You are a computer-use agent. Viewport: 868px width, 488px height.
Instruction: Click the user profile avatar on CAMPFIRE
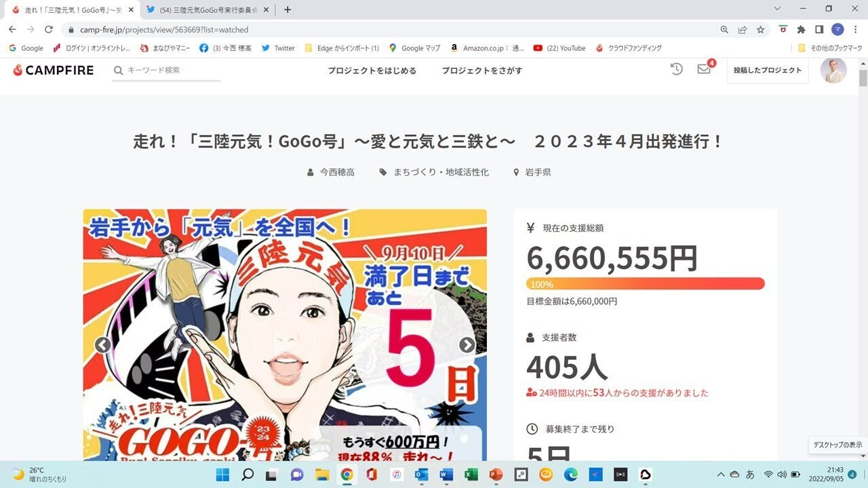(x=833, y=70)
